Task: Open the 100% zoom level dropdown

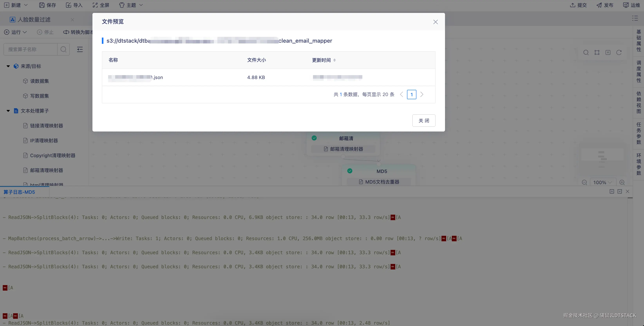Action: coord(602,182)
